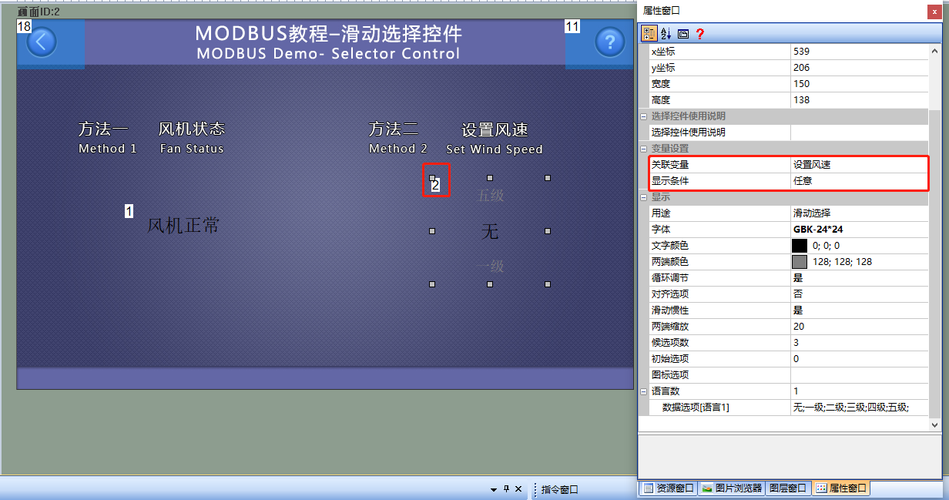The height and width of the screenshot is (500, 949).
Task: Click the back arrow button in header
Action: 41,42
